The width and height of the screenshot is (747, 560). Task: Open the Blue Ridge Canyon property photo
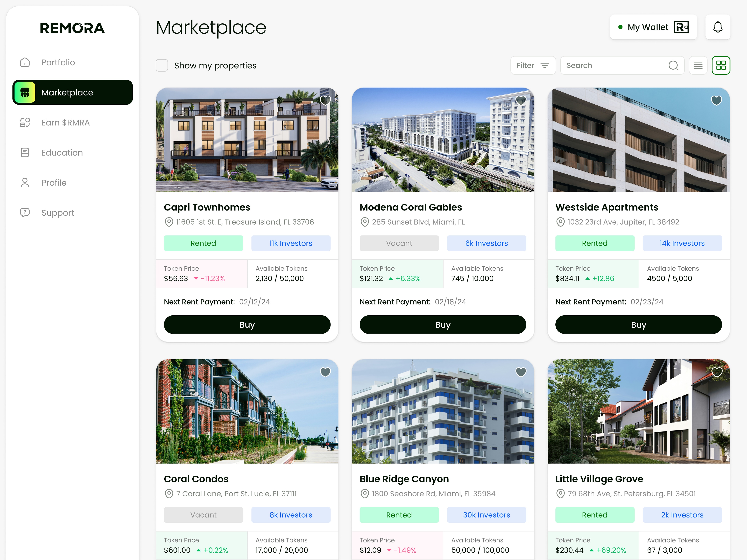443,411
